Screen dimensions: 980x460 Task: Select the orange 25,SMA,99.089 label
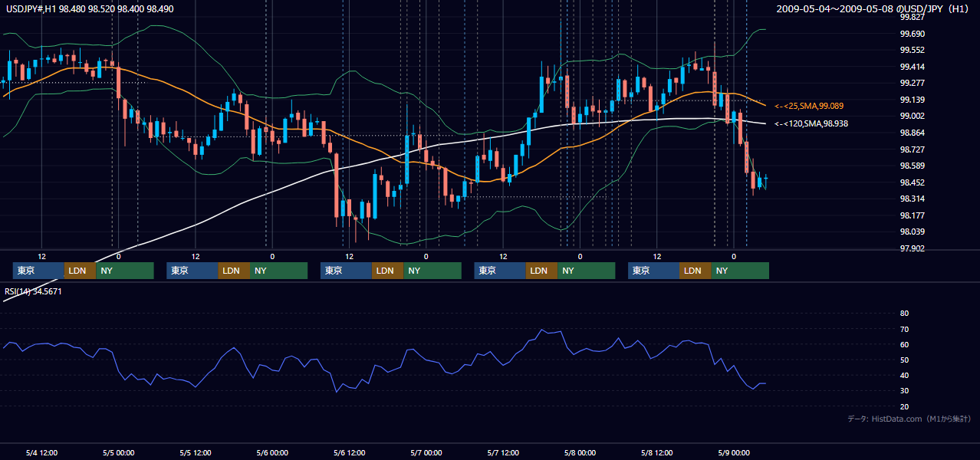[809, 106]
